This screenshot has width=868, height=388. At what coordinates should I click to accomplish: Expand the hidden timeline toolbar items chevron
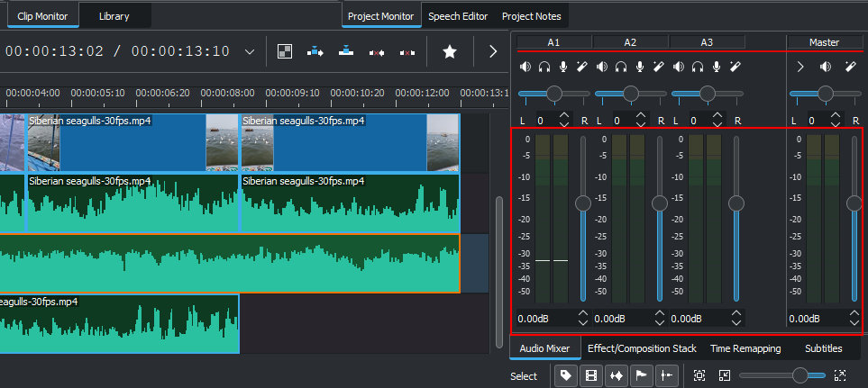coord(492,52)
